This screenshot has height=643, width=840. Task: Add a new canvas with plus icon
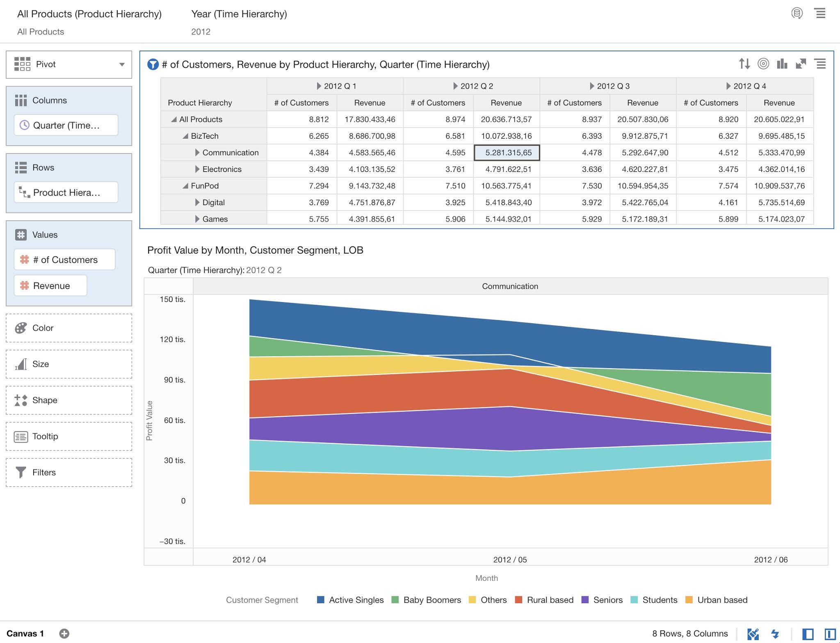pos(64,634)
